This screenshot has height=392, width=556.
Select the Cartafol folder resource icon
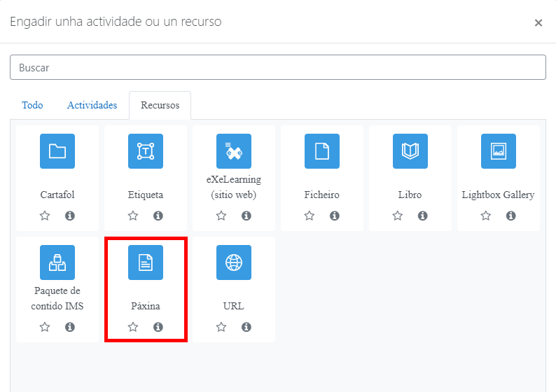coord(57,151)
